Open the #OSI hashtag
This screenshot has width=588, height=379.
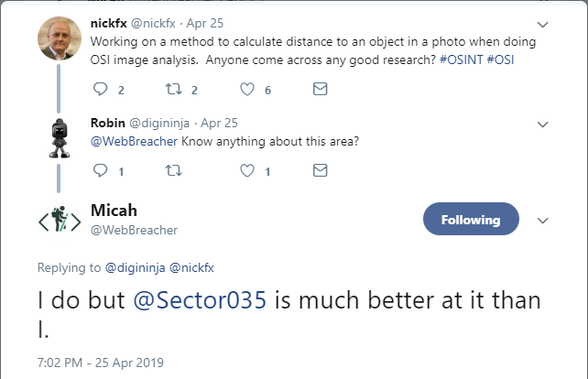coord(500,60)
